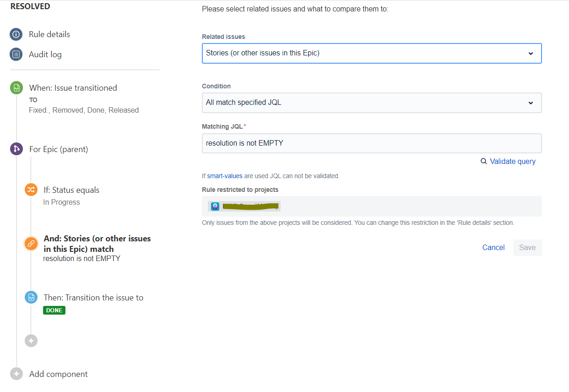Image resolution: width=569 pixels, height=392 pixels.
Task: Click the restricted project avatar icon
Action: click(215, 207)
